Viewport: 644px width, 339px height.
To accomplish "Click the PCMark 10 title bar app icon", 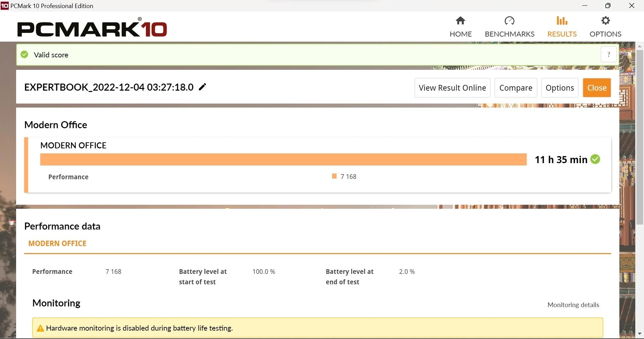I will (5, 6).
